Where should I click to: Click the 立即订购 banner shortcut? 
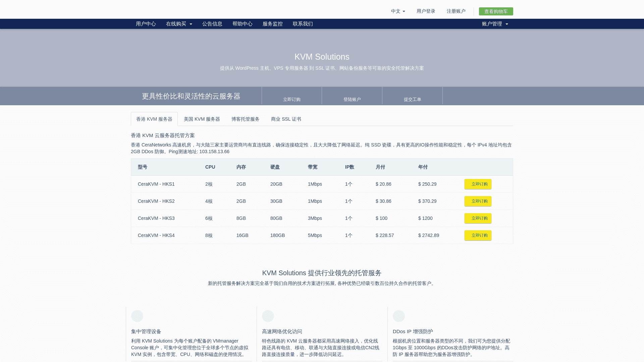point(291,96)
